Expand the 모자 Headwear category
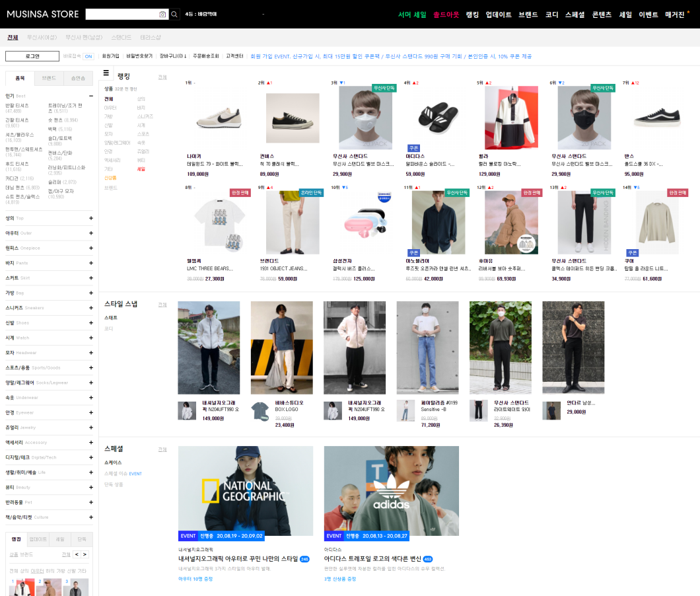 [x=91, y=353]
